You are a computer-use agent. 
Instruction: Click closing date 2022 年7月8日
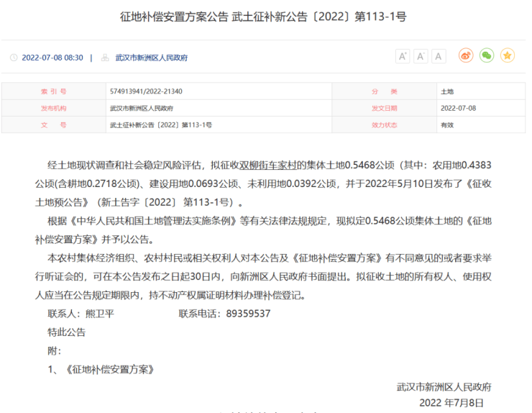[451, 403]
